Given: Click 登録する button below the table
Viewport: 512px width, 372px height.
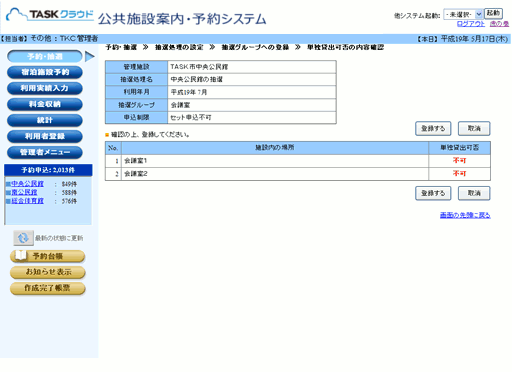Looking at the screenshot, I should [x=433, y=193].
